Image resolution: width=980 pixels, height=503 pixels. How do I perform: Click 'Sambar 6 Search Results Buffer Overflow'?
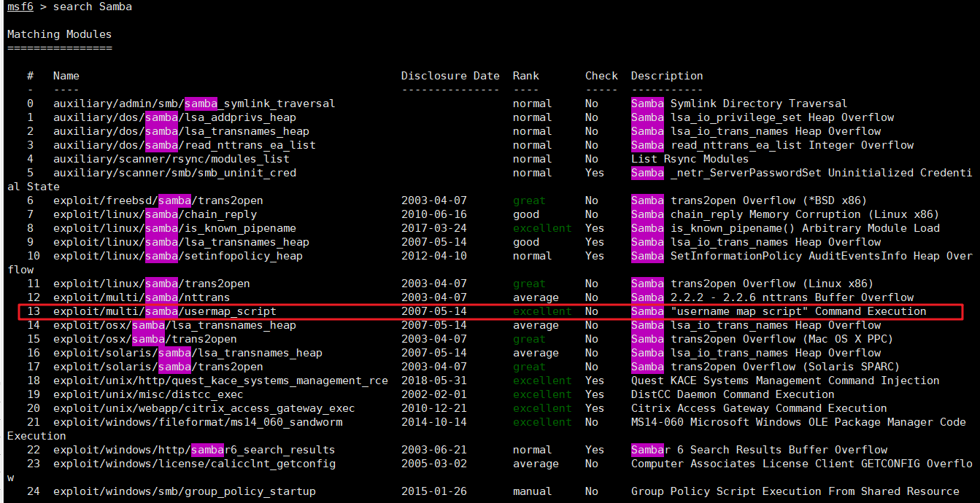pos(759,450)
